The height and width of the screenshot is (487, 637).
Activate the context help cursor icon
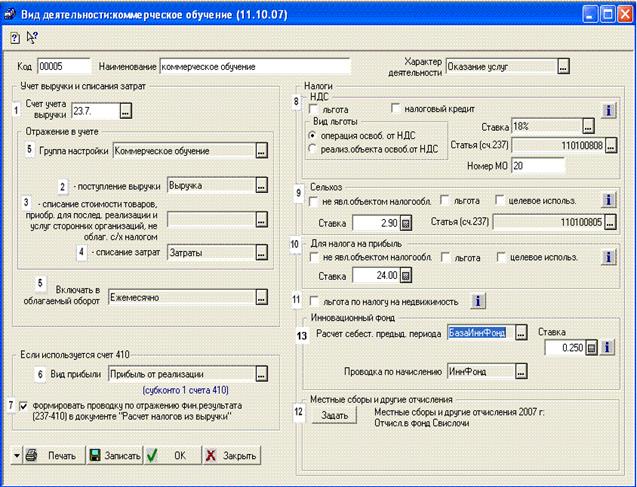(x=32, y=37)
